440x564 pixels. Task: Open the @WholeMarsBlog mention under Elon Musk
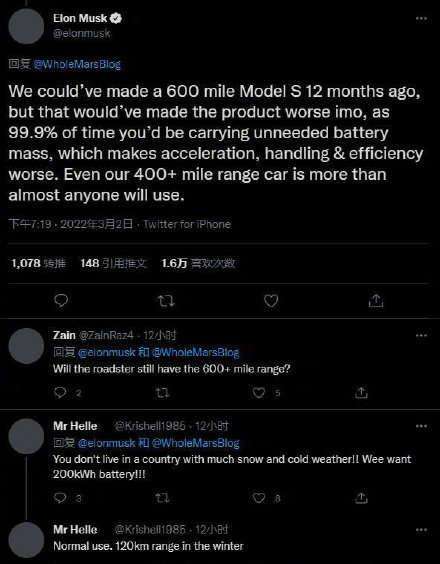pyautogui.click(x=77, y=65)
